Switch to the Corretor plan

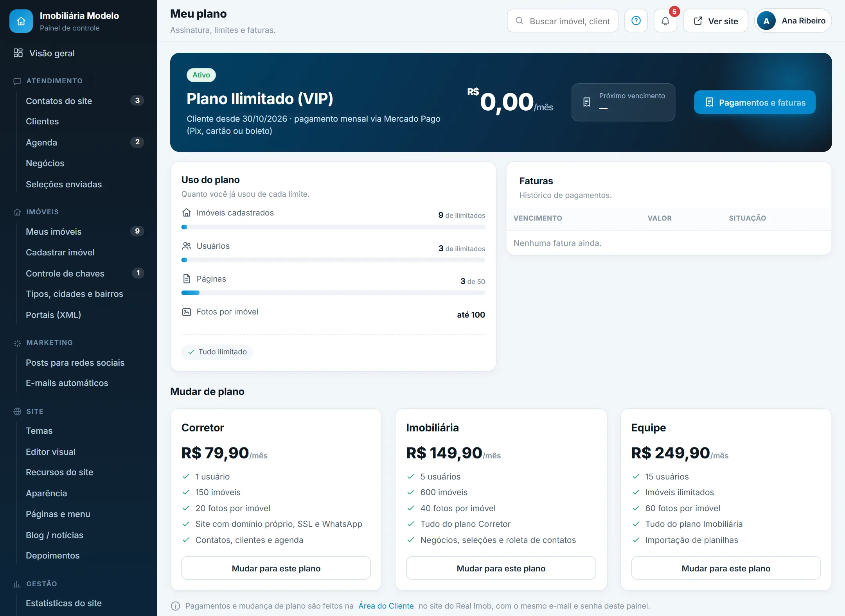(276, 568)
